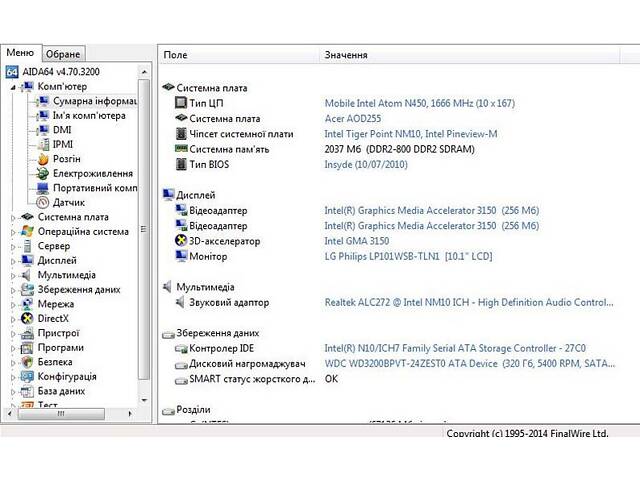Switch to the Обране tab
640x480 pixels.
[63, 54]
